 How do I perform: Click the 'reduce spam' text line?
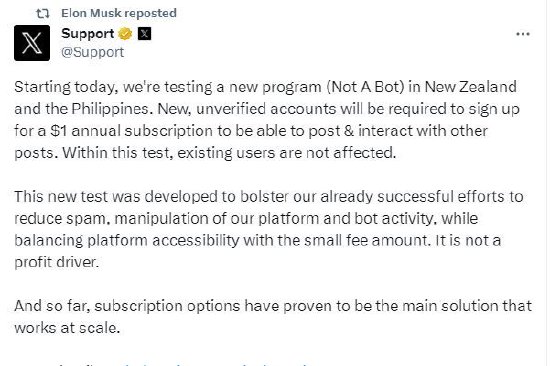(246, 219)
